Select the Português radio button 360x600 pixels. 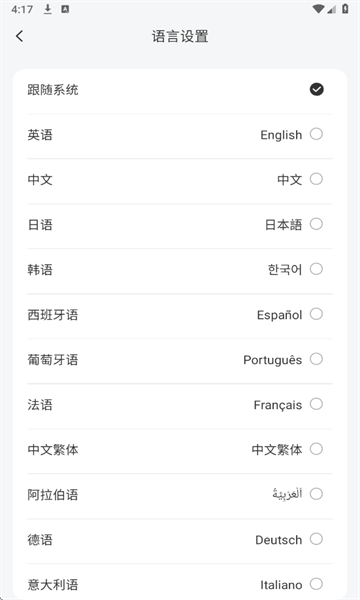316,359
